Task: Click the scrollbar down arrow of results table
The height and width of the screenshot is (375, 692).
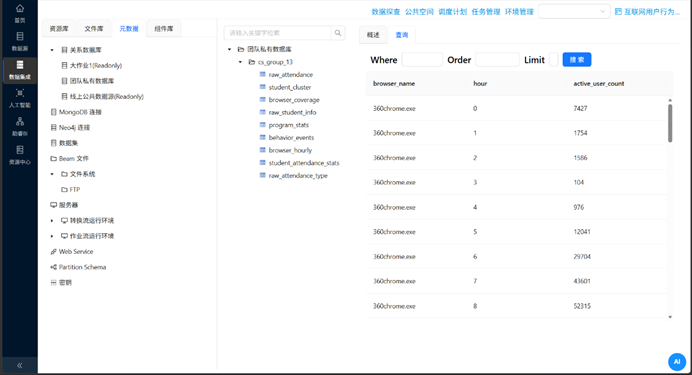Action: point(670,317)
